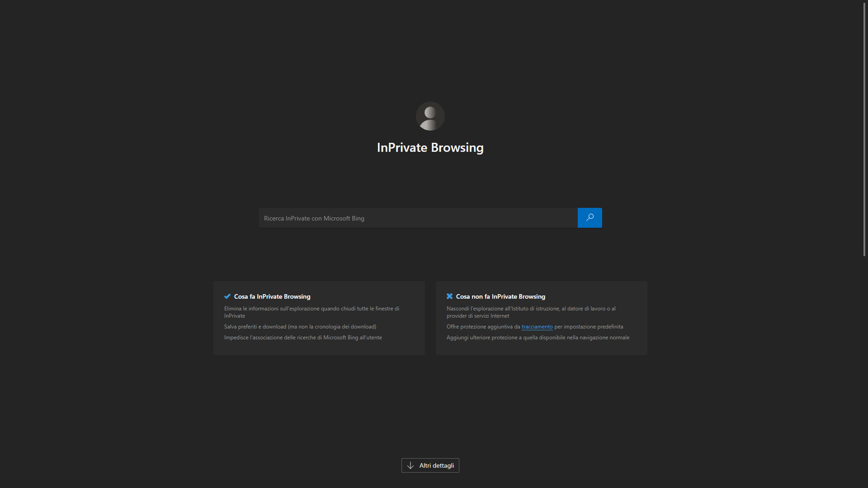Image resolution: width=868 pixels, height=488 pixels.
Task: Click the blue checkmark icon
Action: 227,296
